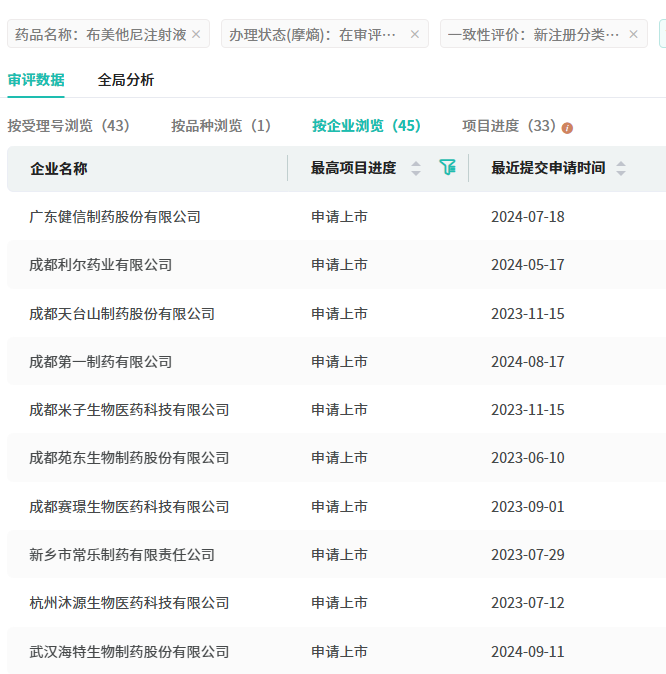666x674 pixels.
Task: Switch to 按品种浏览 (1) view
Action: pyautogui.click(x=221, y=126)
